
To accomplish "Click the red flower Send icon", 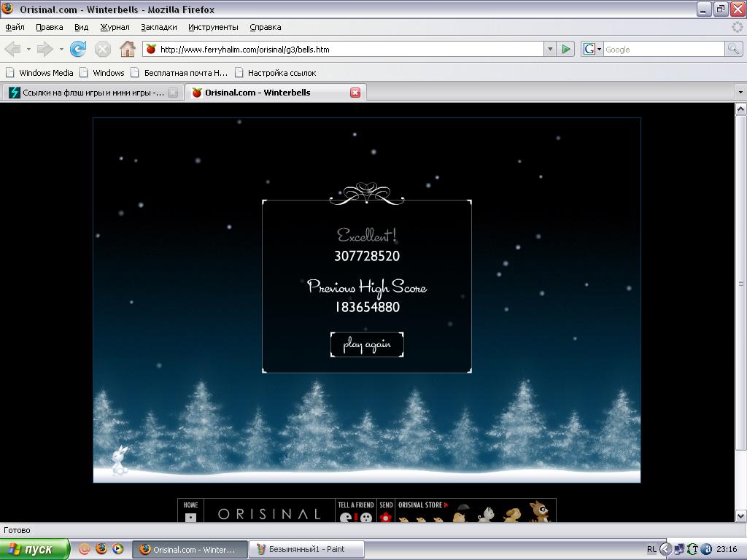I will point(386,517).
